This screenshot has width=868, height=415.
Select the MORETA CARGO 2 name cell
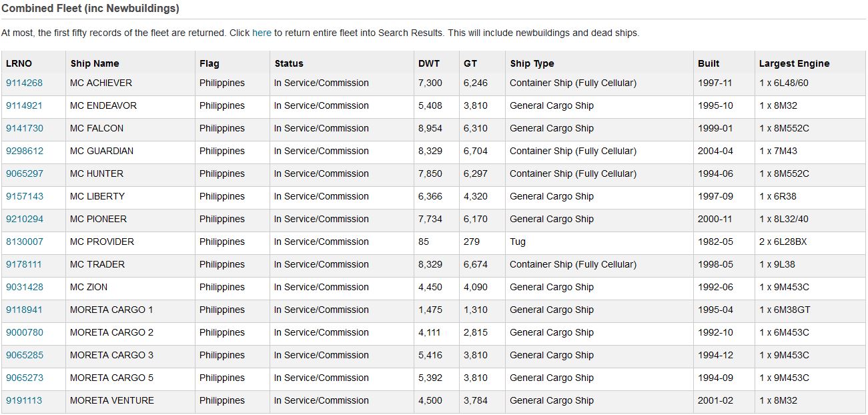[x=130, y=332]
